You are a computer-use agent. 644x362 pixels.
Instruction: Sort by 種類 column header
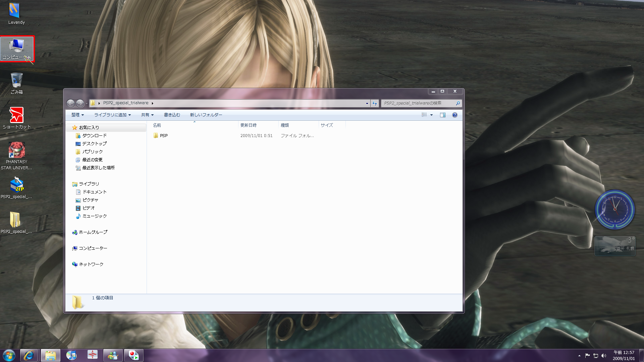coord(299,125)
